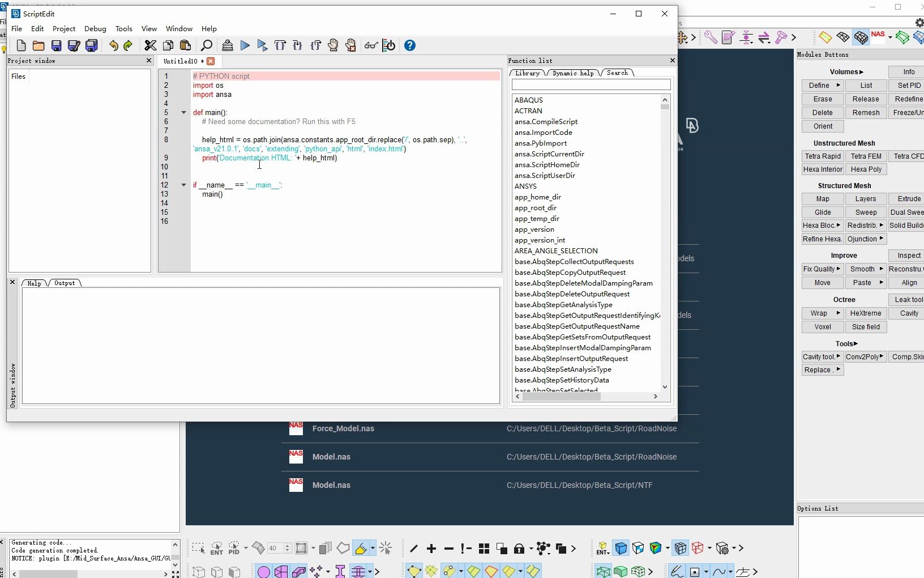Click the PID selection icon in bottom toolbar
Image resolution: width=924 pixels, height=578 pixels.
234,548
